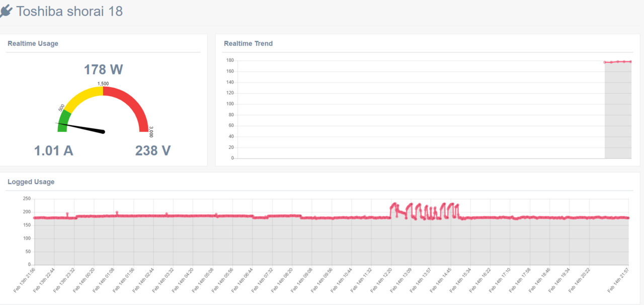The height and width of the screenshot is (305, 644).
Task: Click the 178 W power reading
Action: point(103,69)
